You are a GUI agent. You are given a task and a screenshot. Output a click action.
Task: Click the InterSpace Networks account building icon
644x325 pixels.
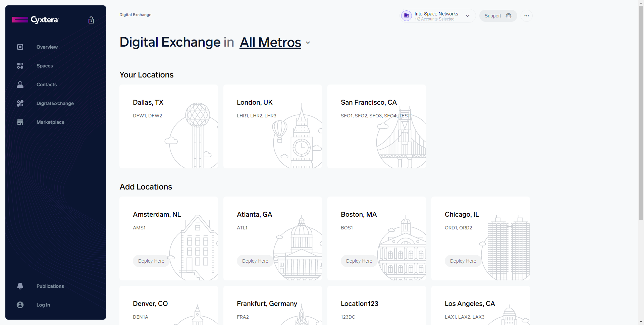[407, 16]
